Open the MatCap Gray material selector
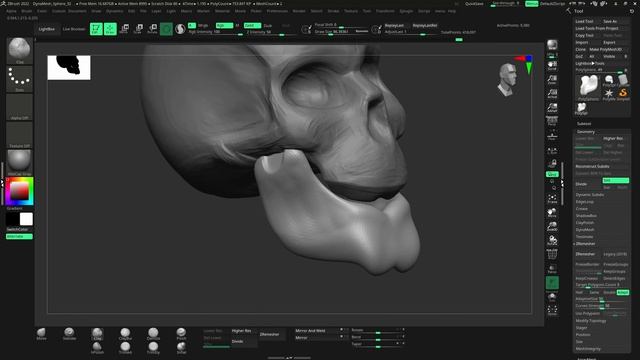The height and width of the screenshot is (360, 640). pyautogui.click(x=19, y=162)
